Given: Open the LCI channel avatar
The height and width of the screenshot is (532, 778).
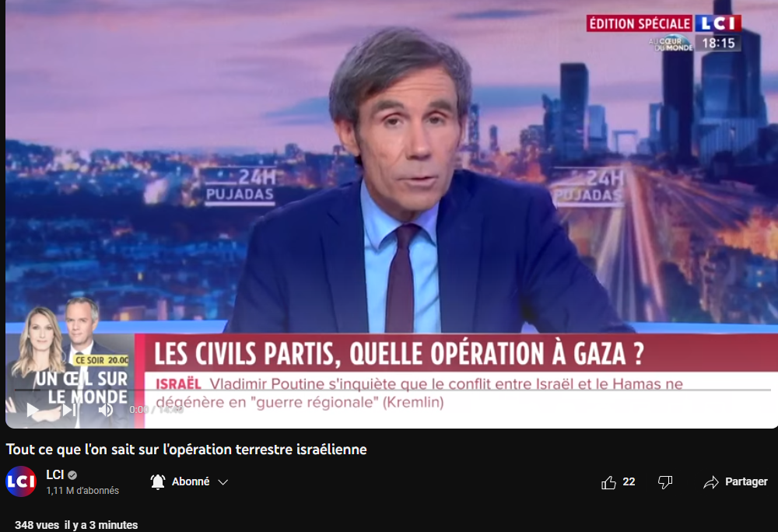Looking at the screenshot, I should click(x=21, y=481).
